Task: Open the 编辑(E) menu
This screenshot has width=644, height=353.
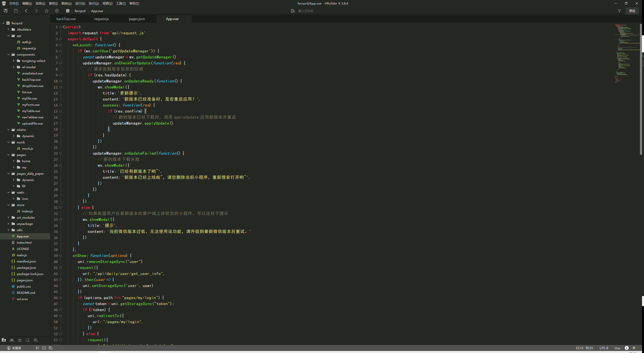Action: (27, 3)
